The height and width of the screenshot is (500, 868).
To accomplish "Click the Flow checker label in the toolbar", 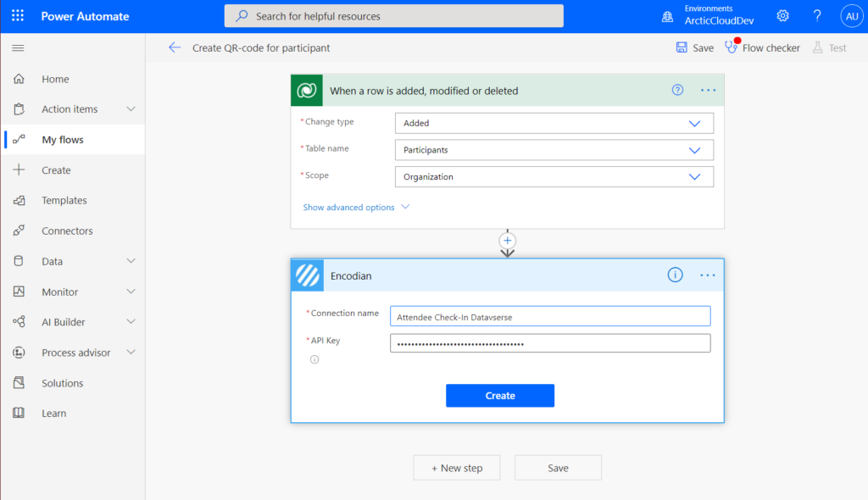I will (771, 48).
